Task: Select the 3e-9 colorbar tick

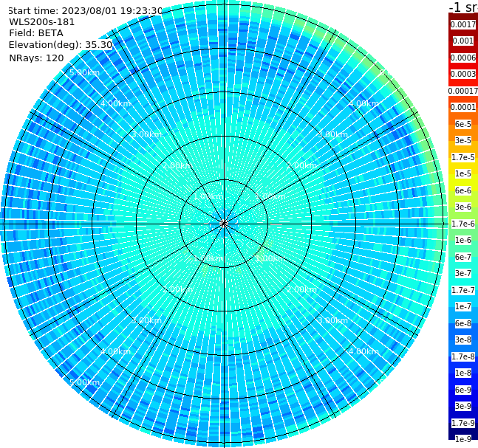Action: click(463, 406)
